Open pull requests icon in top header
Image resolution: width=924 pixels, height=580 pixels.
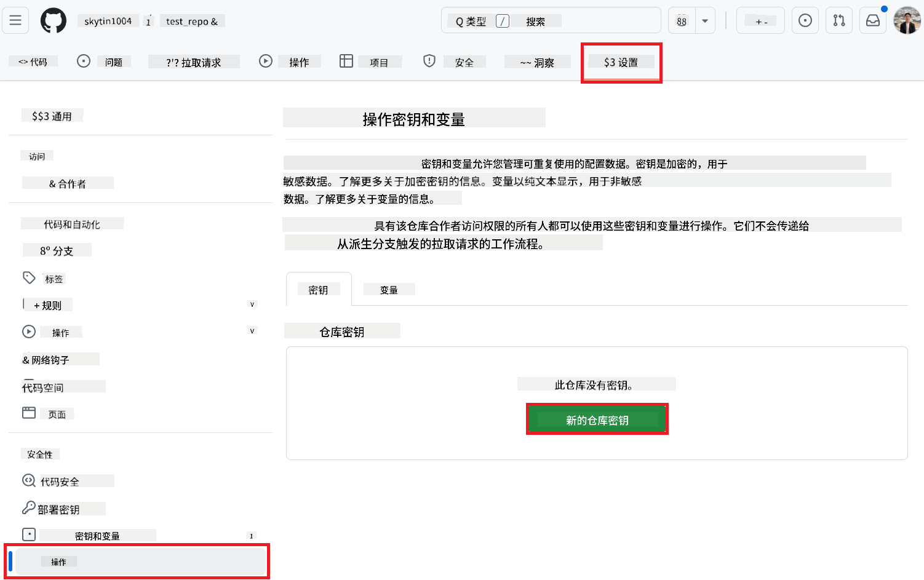point(839,20)
